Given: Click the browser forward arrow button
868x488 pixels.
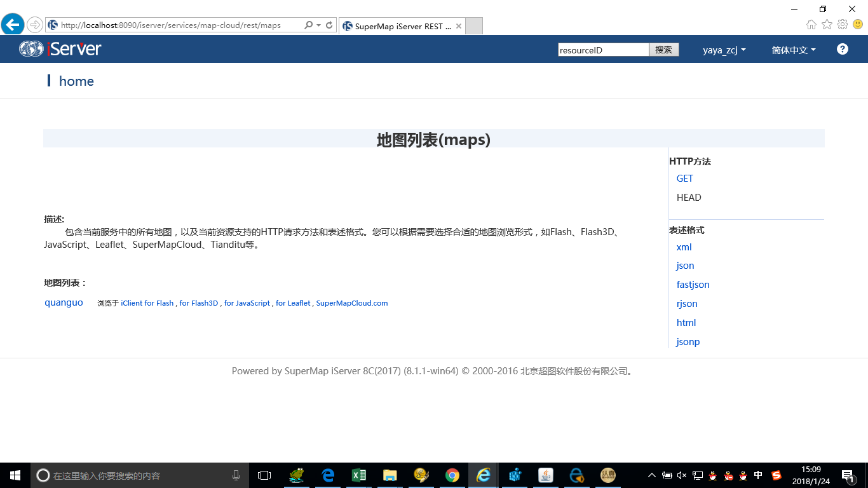Looking at the screenshot, I should [34, 25].
